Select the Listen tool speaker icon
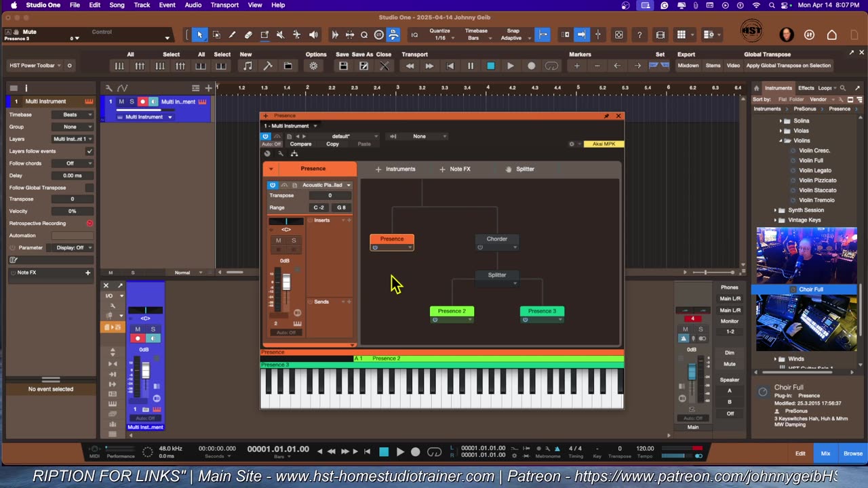 pyautogui.click(x=313, y=35)
